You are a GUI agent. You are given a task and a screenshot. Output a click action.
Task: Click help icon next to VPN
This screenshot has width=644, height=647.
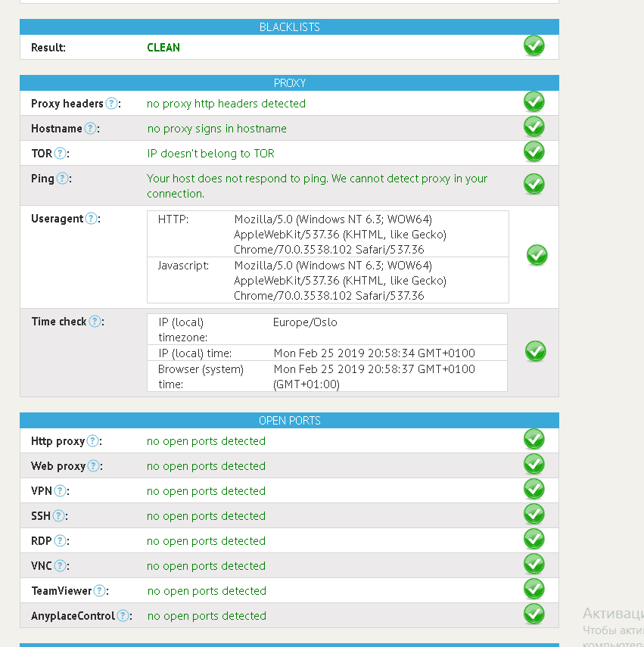point(61,491)
